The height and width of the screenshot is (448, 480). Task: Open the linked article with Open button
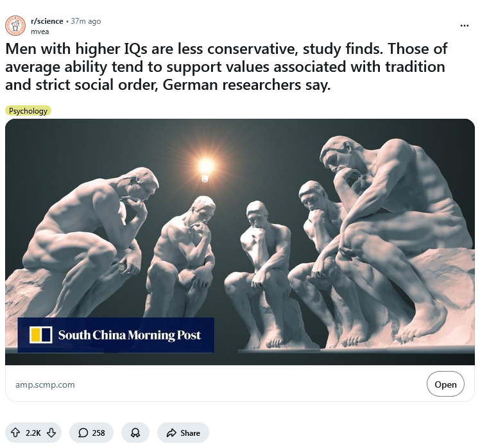pyautogui.click(x=445, y=384)
